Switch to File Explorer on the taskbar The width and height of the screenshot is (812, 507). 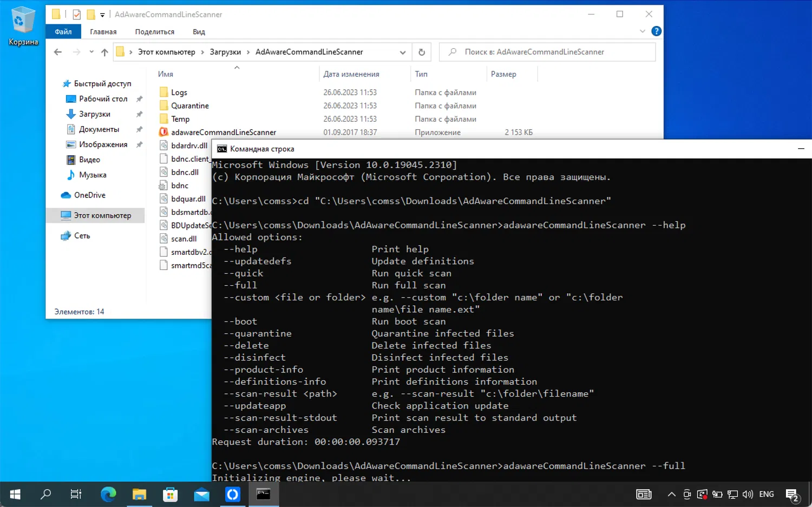click(139, 494)
